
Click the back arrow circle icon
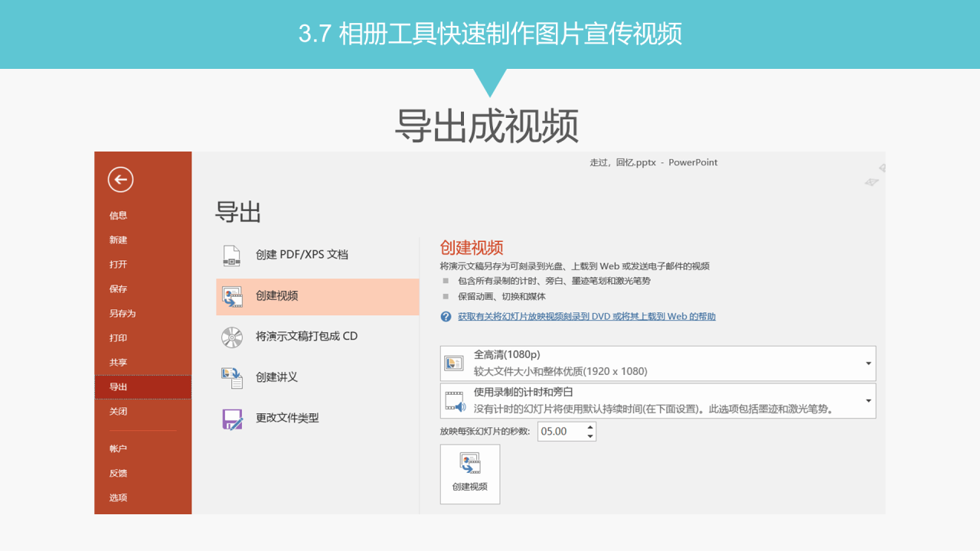tap(120, 180)
